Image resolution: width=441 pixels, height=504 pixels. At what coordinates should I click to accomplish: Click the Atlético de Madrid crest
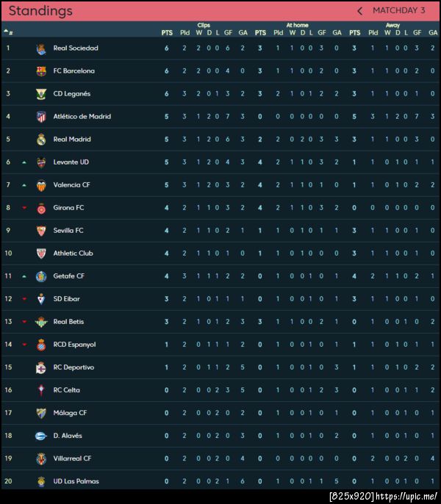click(41, 117)
